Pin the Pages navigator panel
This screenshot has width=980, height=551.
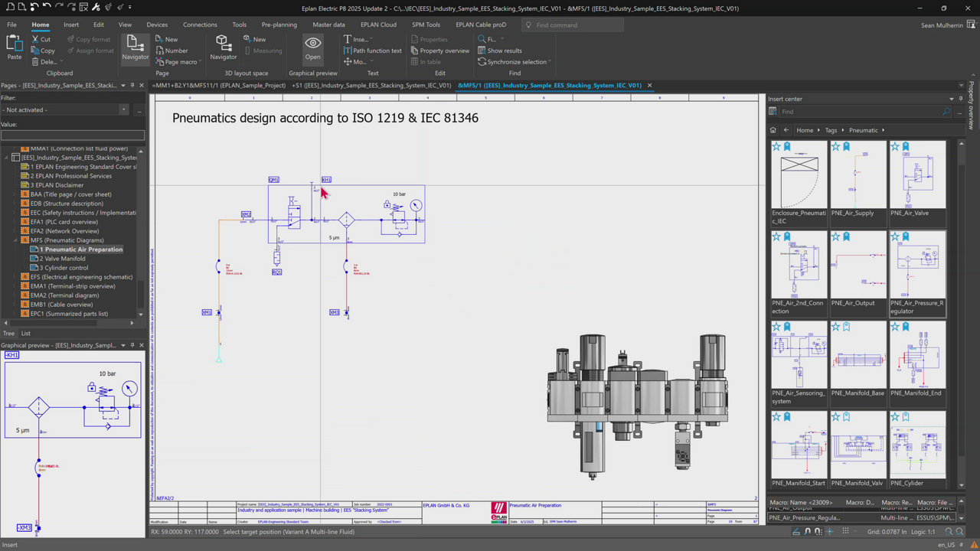pyautogui.click(x=132, y=86)
